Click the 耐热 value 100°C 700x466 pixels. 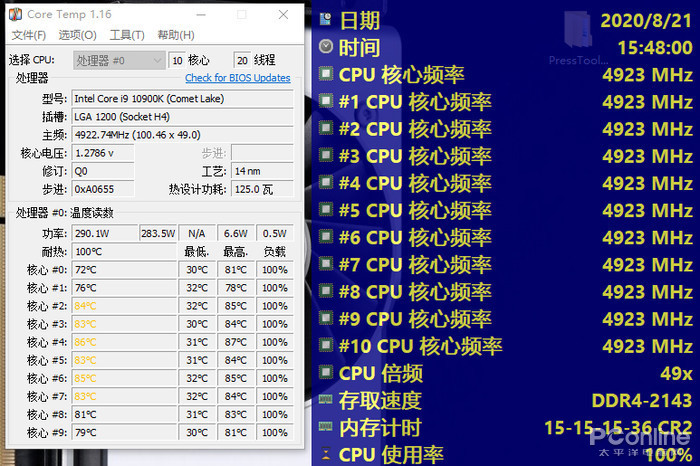tap(124, 252)
